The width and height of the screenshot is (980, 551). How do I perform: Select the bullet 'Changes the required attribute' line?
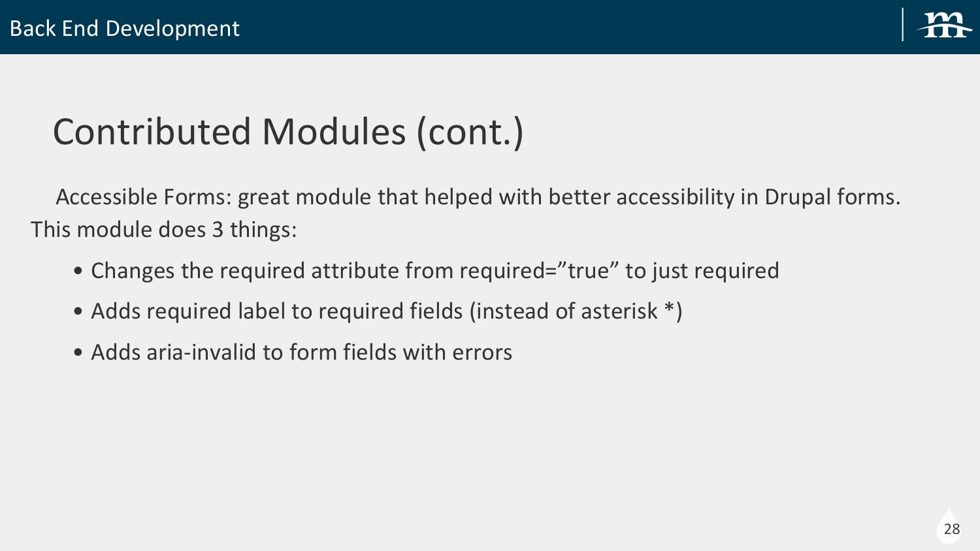click(435, 270)
